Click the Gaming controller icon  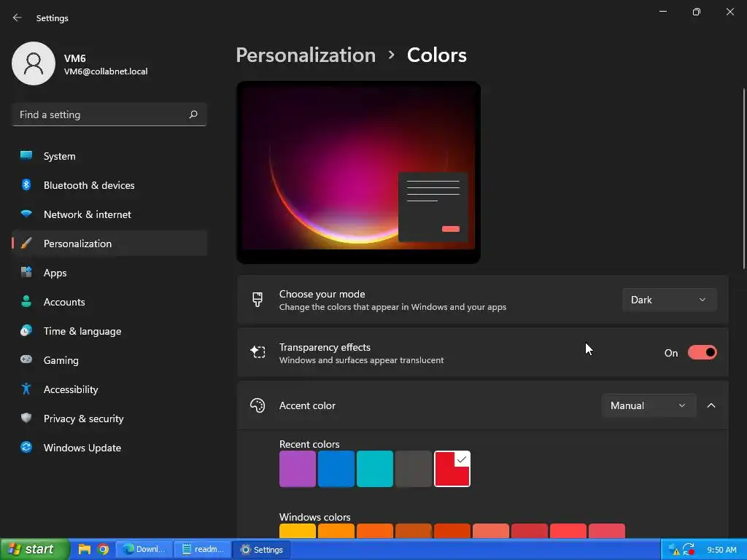pos(26,359)
